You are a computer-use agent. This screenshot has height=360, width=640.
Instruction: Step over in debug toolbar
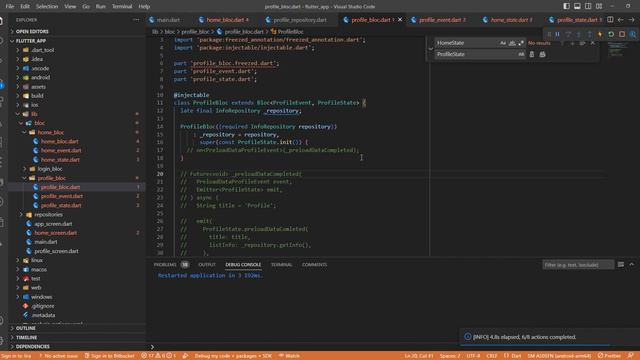(568, 34)
